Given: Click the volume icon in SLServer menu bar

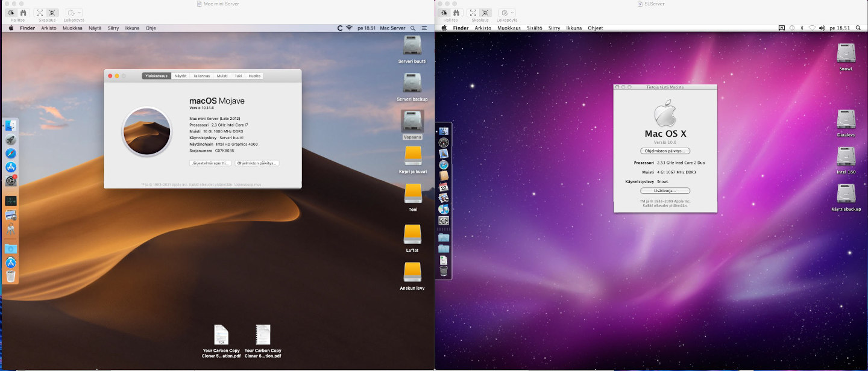Looking at the screenshot, I should pyautogui.click(x=822, y=28).
